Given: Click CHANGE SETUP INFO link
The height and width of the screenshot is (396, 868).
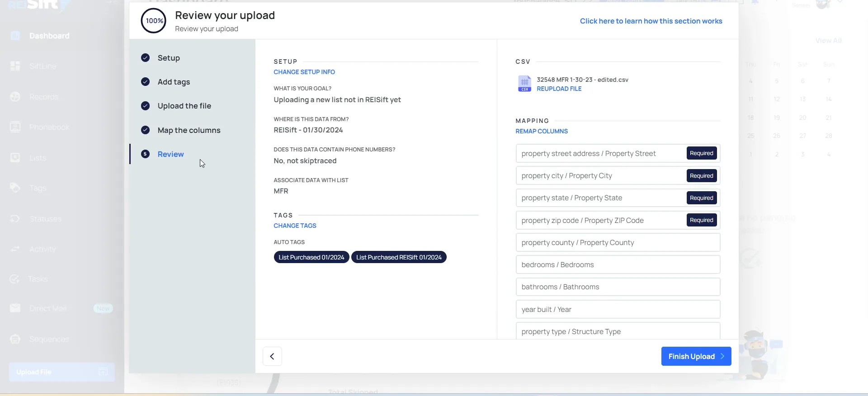Looking at the screenshot, I should [x=304, y=72].
